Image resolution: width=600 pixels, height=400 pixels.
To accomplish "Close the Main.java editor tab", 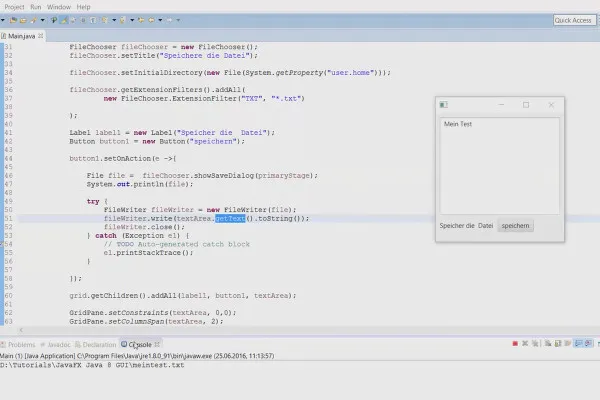I will point(41,36).
